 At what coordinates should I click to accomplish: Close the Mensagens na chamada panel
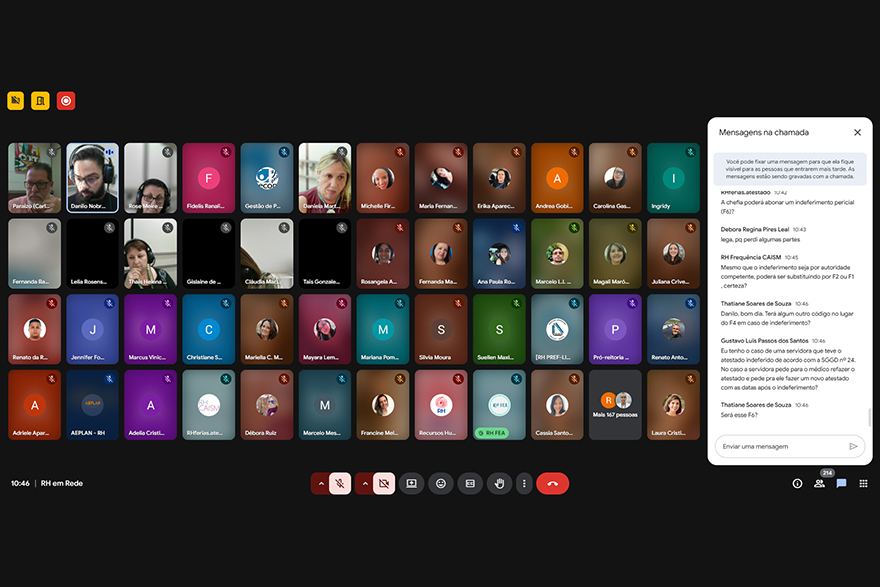(x=858, y=132)
